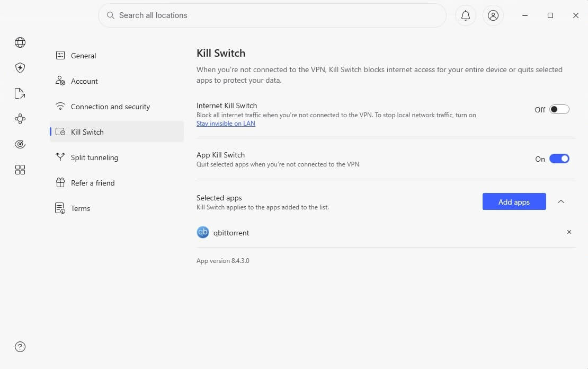Click the qbittorrent app name
Image resolution: width=588 pixels, height=369 pixels.
[x=231, y=233]
